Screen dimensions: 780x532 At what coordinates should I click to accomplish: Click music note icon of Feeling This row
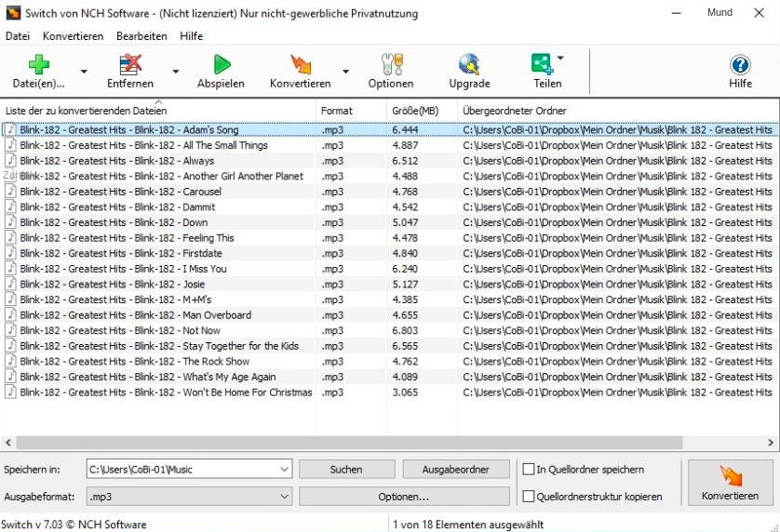coord(10,237)
